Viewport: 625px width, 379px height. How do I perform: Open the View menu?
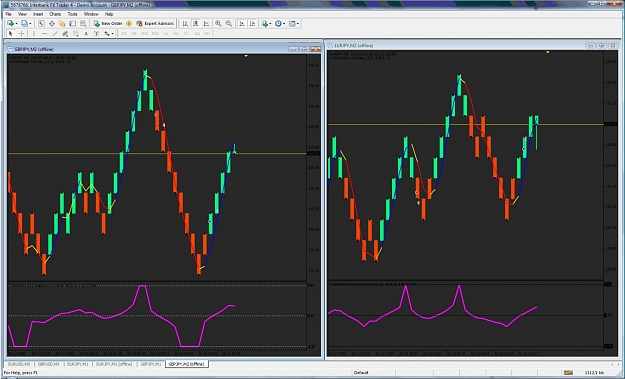[x=22, y=14]
